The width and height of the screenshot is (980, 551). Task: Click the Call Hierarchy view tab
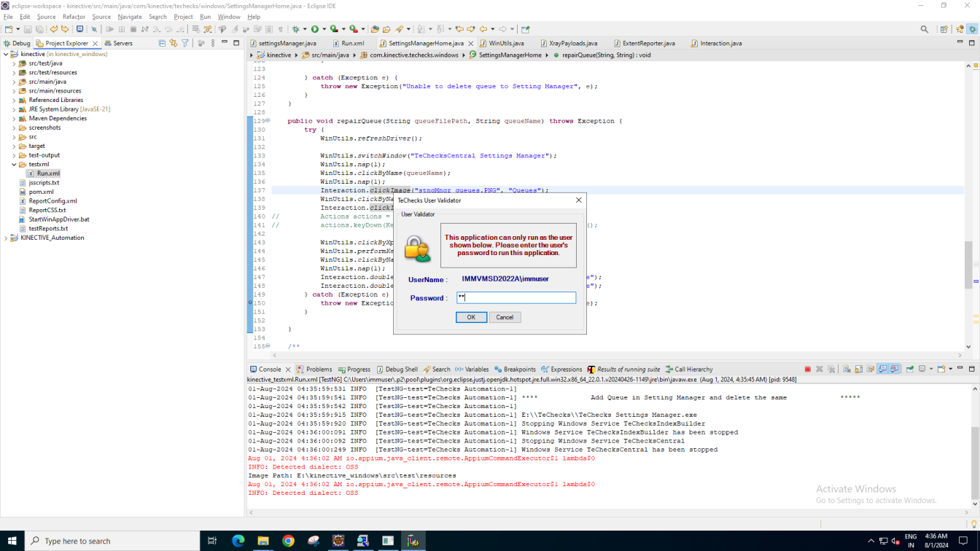688,370
